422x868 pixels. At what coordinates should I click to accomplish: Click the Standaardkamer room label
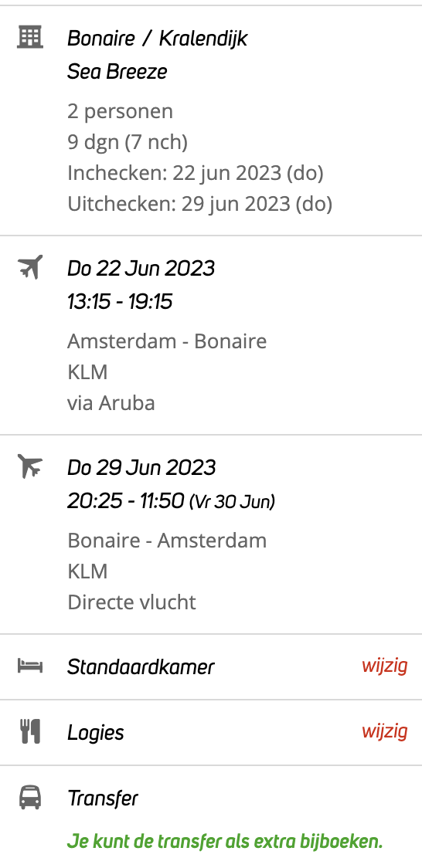point(141,666)
